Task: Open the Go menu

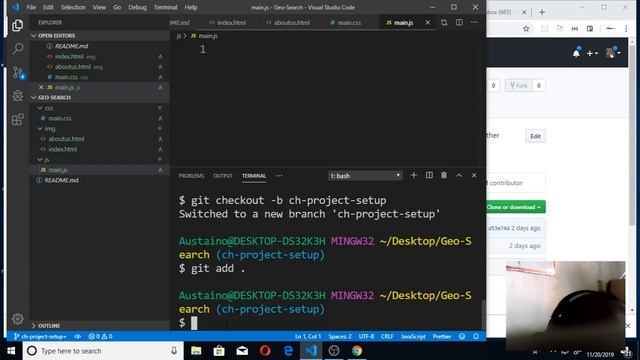Action: [117, 7]
